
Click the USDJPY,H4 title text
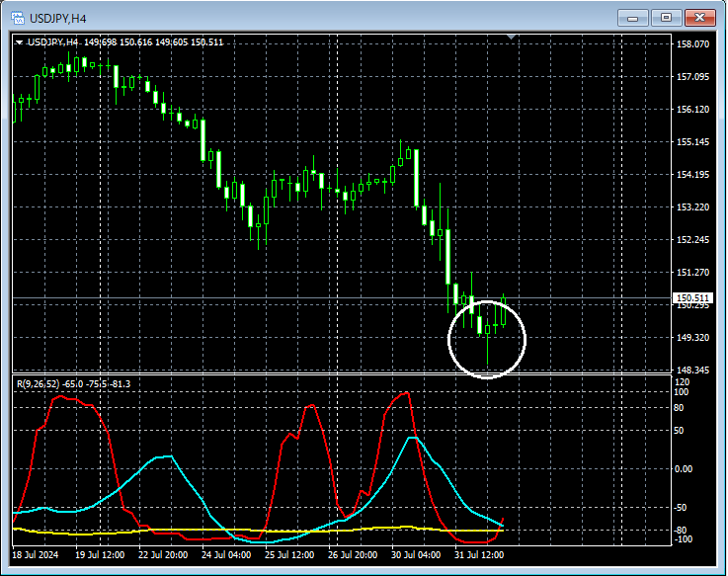tap(57, 19)
